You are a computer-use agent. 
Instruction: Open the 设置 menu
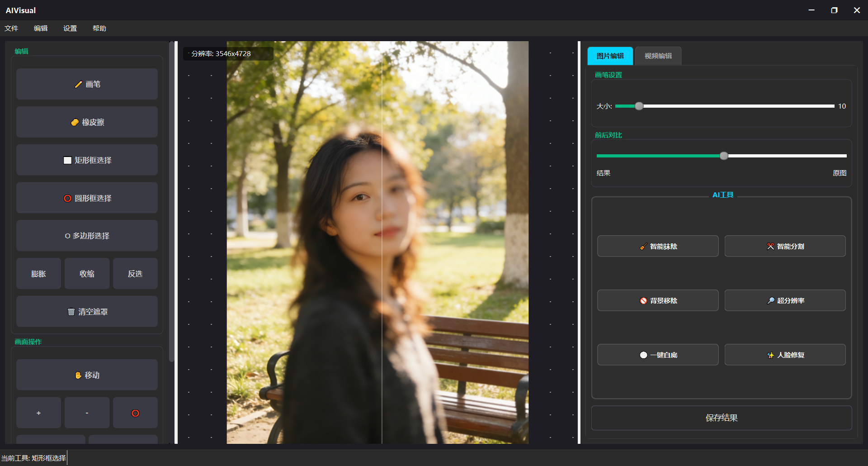coord(70,28)
